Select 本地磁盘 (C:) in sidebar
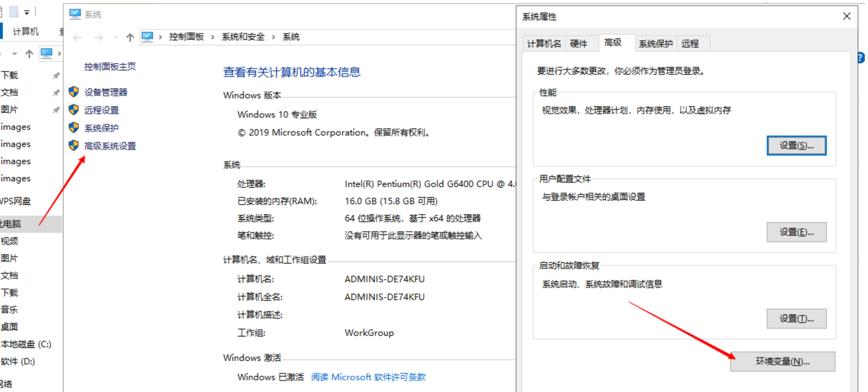This screenshot has width=868, height=392. (x=26, y=344)
